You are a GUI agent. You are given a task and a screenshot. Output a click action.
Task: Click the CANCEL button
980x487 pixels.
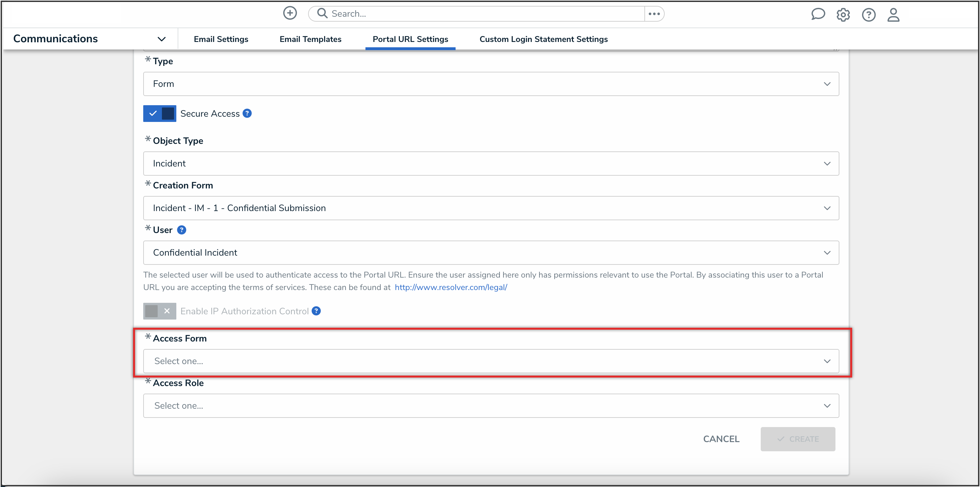pos(721,439)
